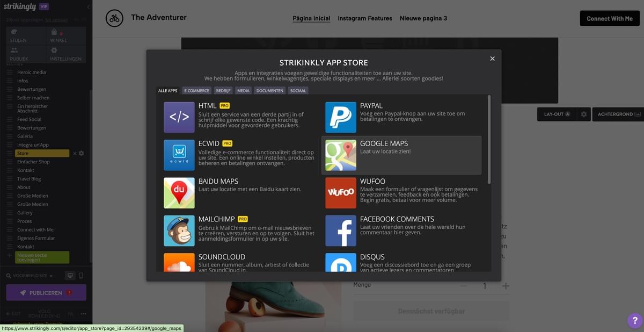
Task: Select Selber machen section in sidebar
Action: 33,98
